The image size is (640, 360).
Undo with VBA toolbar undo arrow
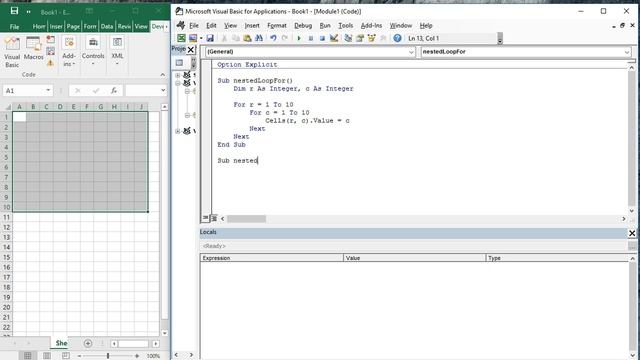273,38
